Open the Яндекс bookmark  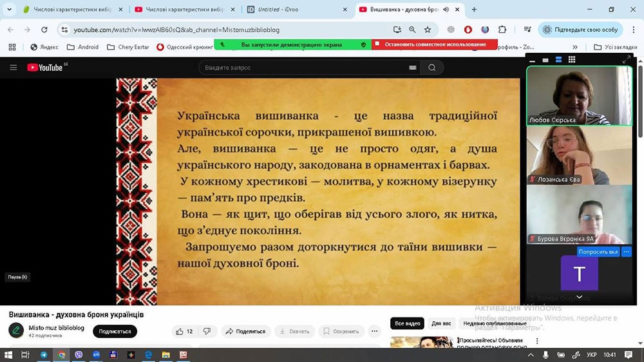click(x=44, y=47)
